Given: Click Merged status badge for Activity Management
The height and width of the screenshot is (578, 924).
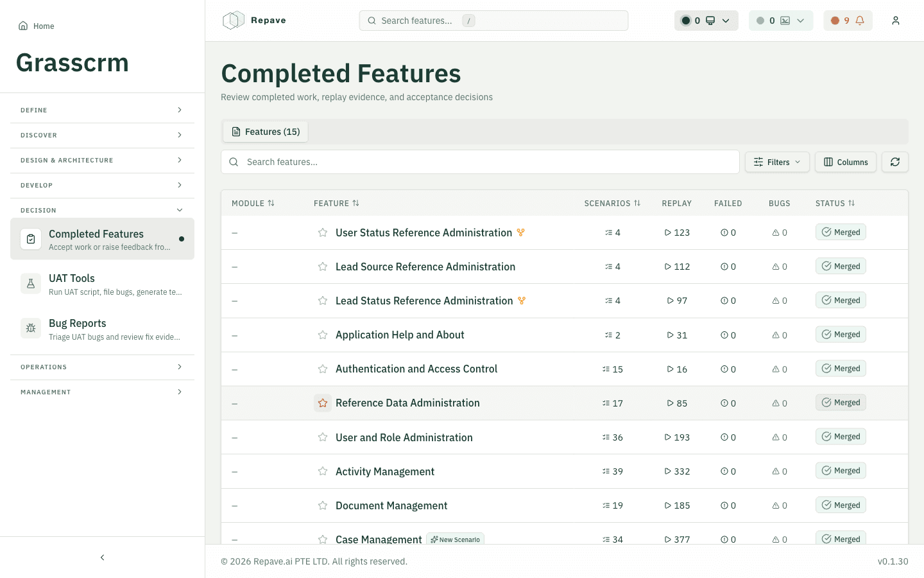Looking at the screenshot, I should coord(841,471).
